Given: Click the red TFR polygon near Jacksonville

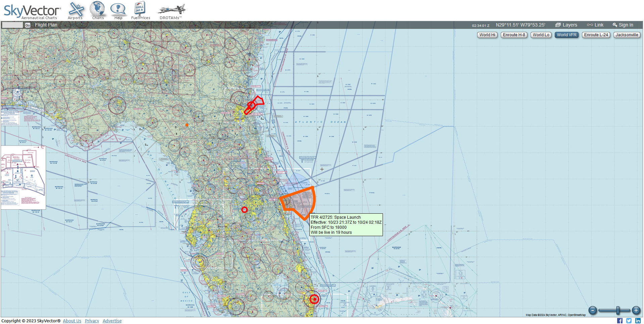Looking at the screenshot, I should point(254,105).
